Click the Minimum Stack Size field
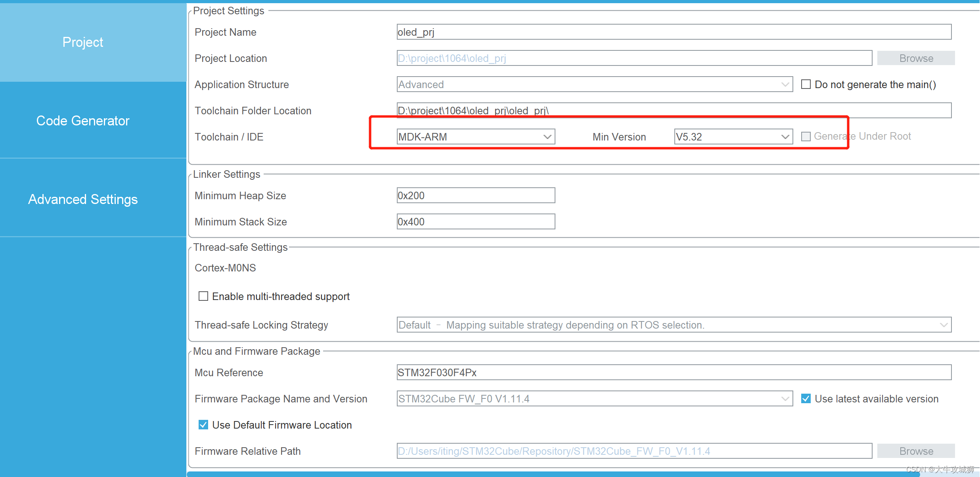The image size is (980, 477). [x=475, y=222]
